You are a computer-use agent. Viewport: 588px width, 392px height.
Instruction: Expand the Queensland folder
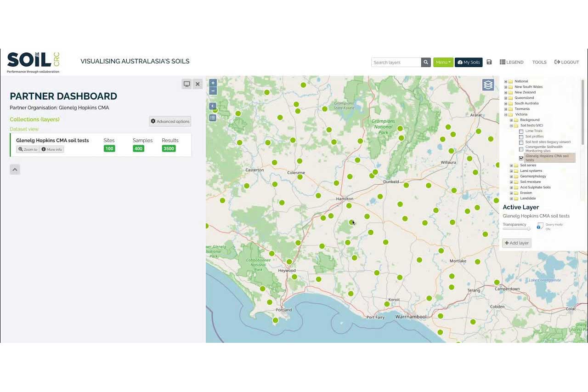point(506,98)
